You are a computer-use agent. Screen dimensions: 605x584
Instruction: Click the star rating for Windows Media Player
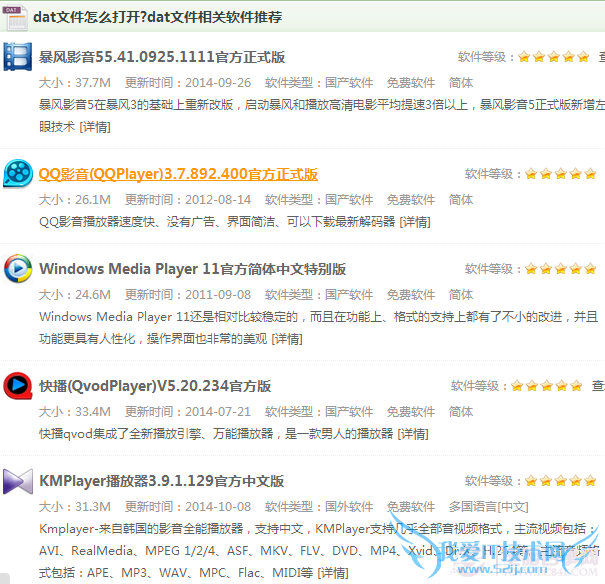coord(561,269)
